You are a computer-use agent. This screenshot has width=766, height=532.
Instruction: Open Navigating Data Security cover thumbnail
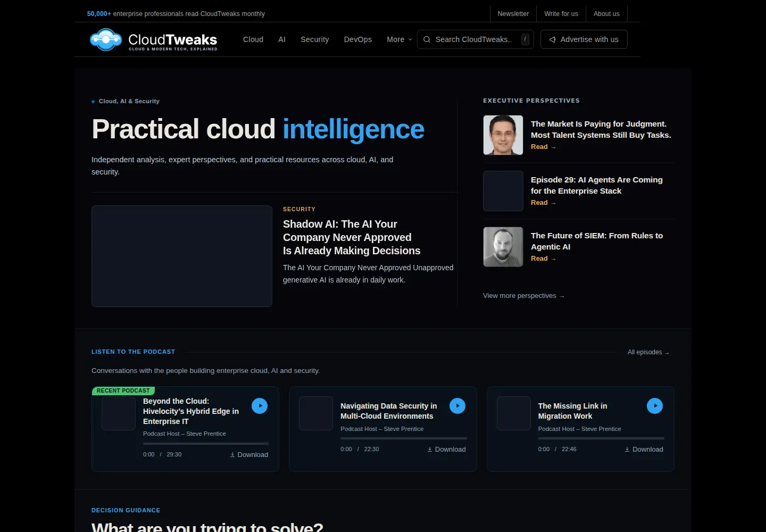coord(316,413)
